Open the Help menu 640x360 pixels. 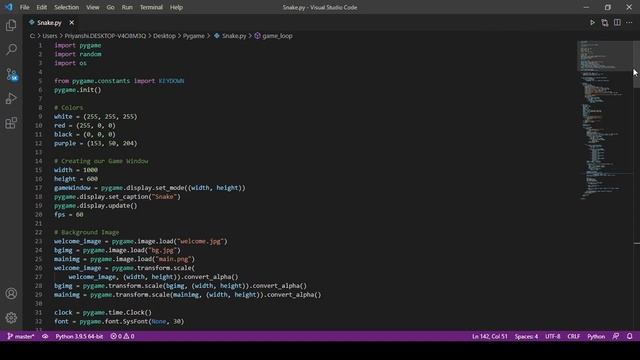176,7
